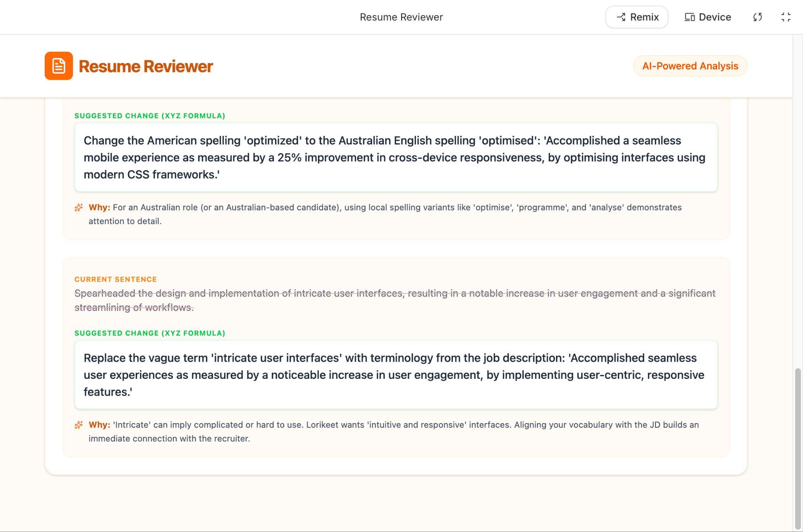
Task: Click the sparkle icon beside 'Intricate' explanation
Action: pyautogui.click(x=79, y=425)
